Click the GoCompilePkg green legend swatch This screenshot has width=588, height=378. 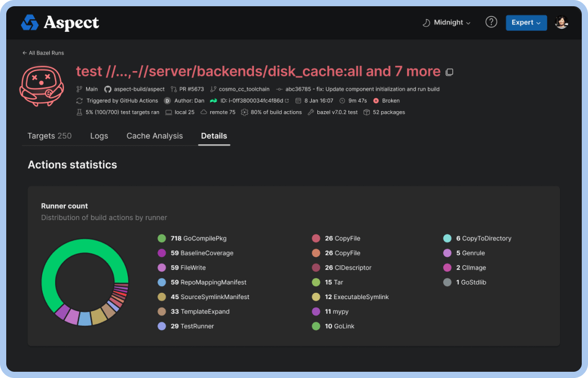coord(162,238)
